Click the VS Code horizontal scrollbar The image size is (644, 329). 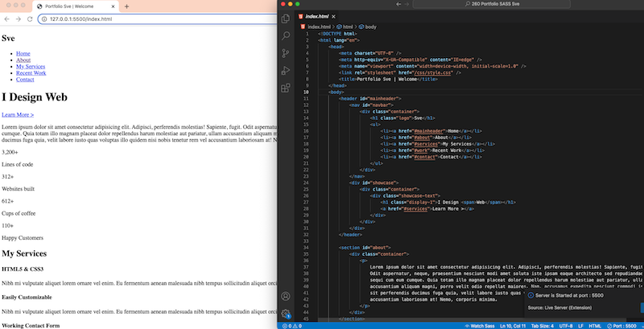[x=473, y=319]
